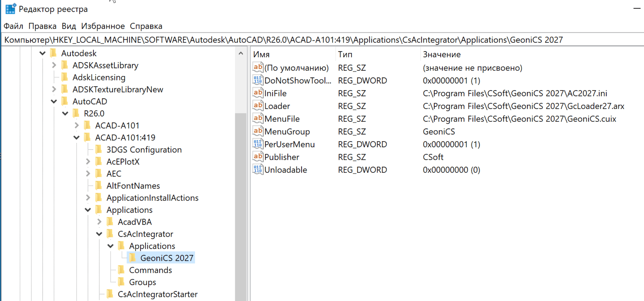644x301 pixels.
Task: Click the Groups folder icon
Action: coord(121,282)
